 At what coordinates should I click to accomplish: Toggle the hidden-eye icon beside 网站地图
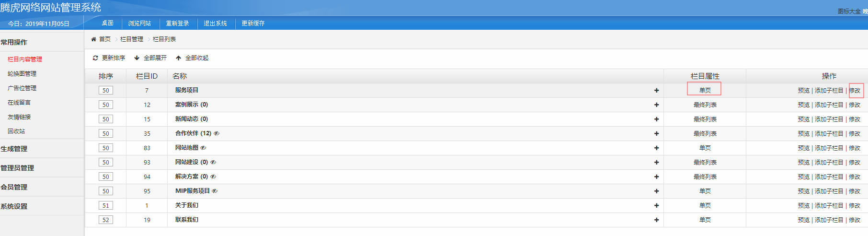point(203,148)
